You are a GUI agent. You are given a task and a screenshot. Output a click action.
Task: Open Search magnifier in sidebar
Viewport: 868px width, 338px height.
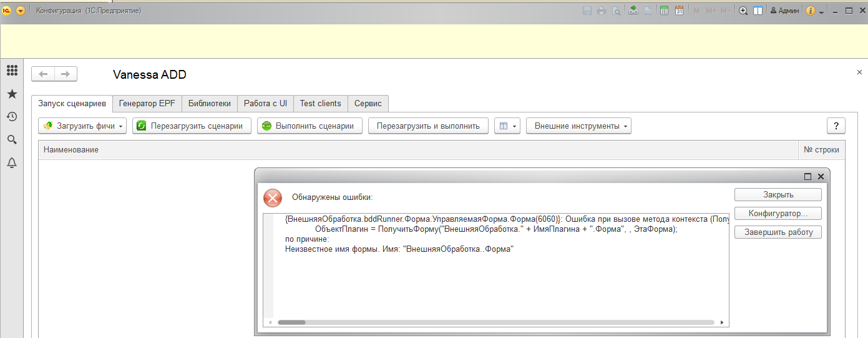[x=12, y=140]
